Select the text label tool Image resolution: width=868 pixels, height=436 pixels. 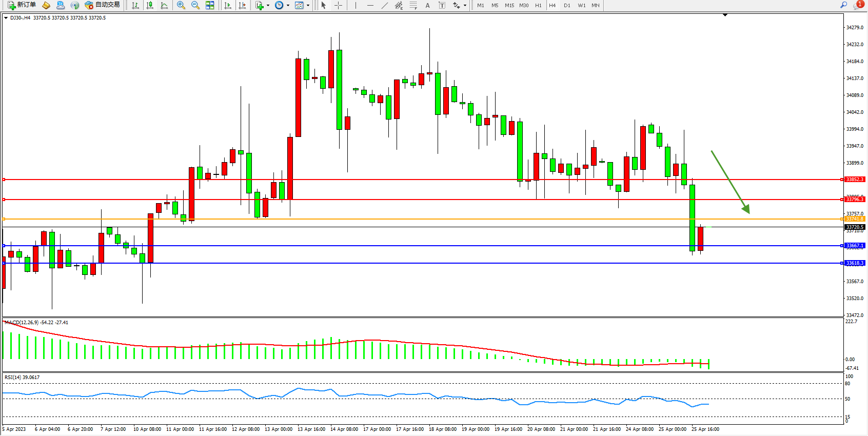click(442, 5)
